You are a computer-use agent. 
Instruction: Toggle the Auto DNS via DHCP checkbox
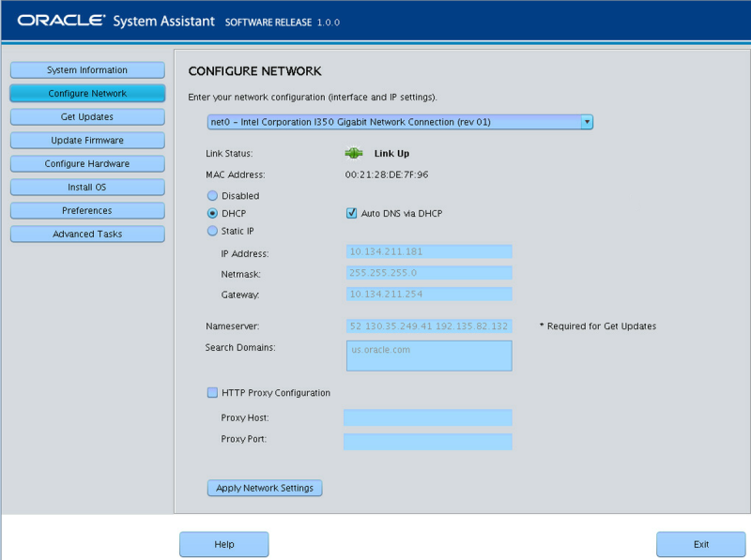pos(351,213)
